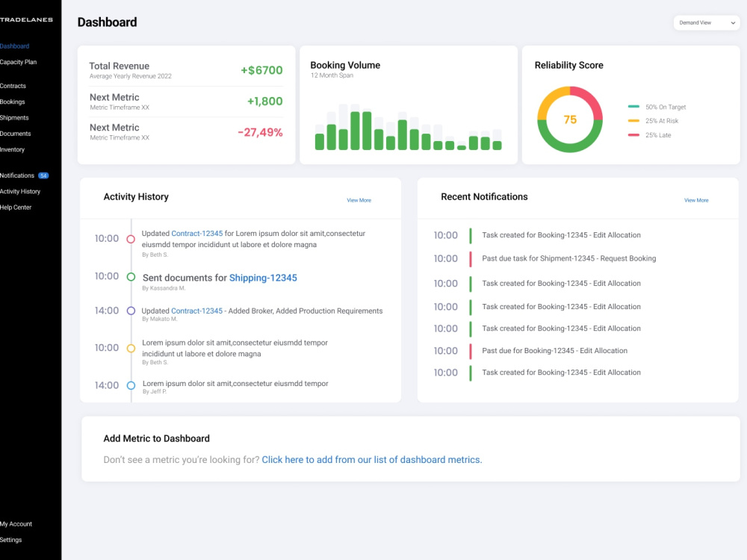Viewport: 747px width, 560px height.
Task: Open Contract-12345 link in Added Broker entry
Action: pos(196,311)
